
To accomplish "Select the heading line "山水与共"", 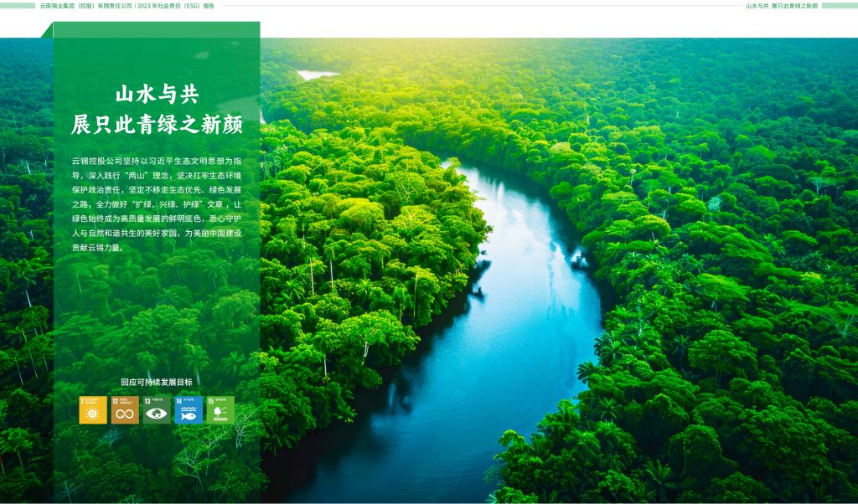I will (157, 94).
